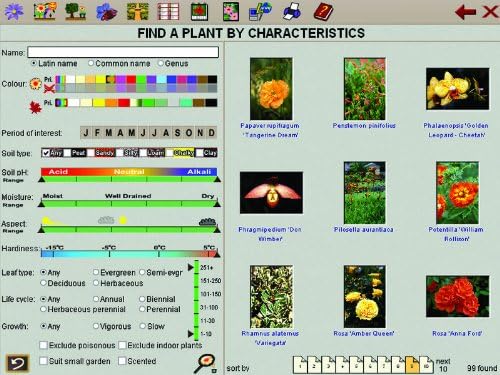
Task: Click the Soil pH range slider bar
Action: pyautogui.click(x=129, y=179)
